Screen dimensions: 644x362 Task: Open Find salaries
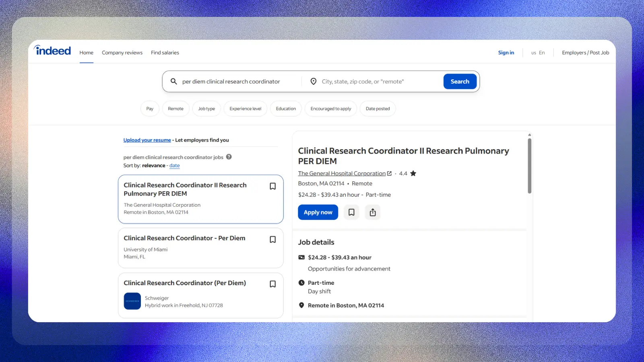[165, 53]
